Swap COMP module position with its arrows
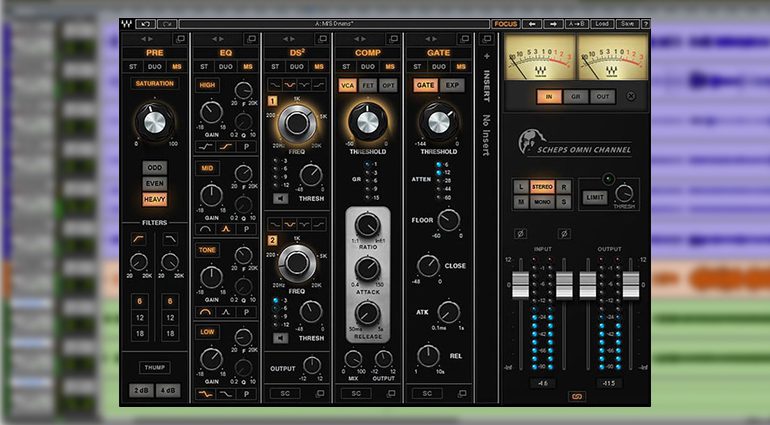Screen dimensions: 770x425 [360, 39]
